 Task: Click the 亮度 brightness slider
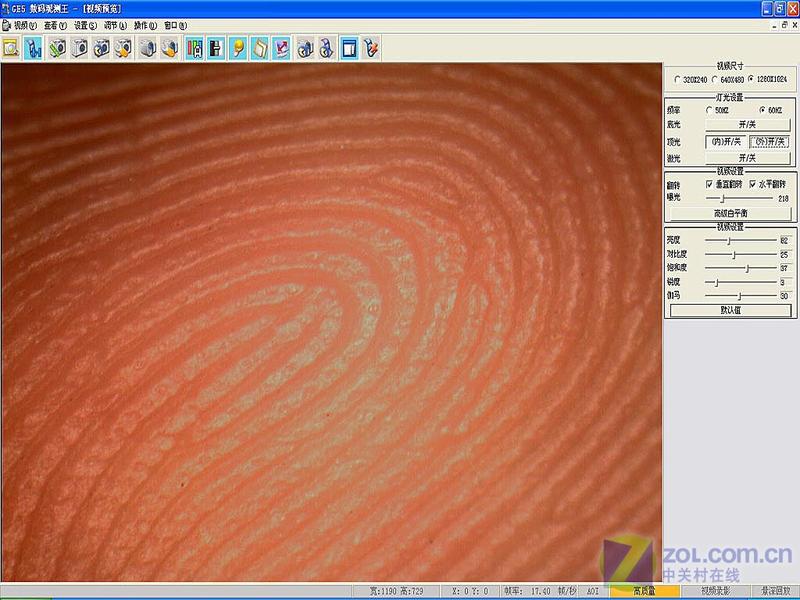[x=741, y=240]
